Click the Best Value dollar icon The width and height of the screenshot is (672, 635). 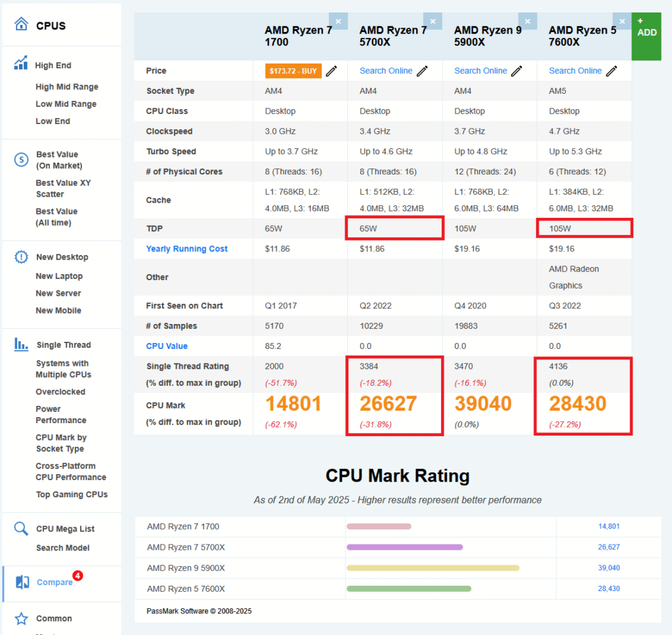click(22, 160)
